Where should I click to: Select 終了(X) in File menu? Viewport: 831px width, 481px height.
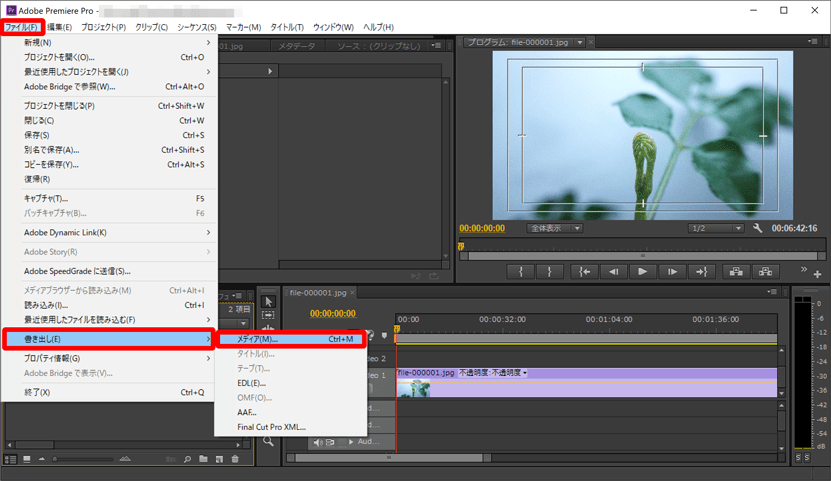[110, 393]
